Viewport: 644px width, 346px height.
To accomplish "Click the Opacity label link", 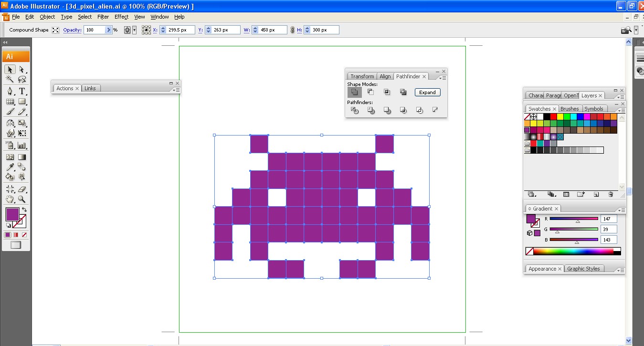I will (73, 30).
